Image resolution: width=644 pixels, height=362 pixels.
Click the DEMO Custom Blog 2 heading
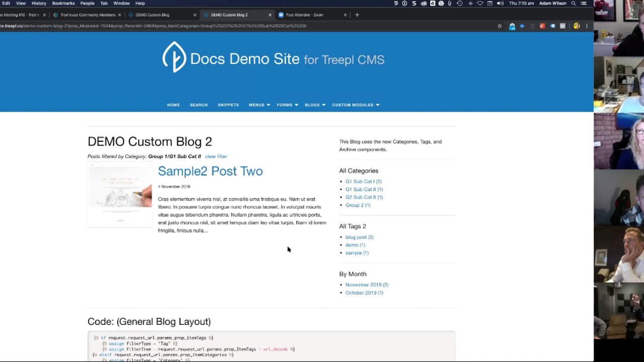tap(150, 142)
